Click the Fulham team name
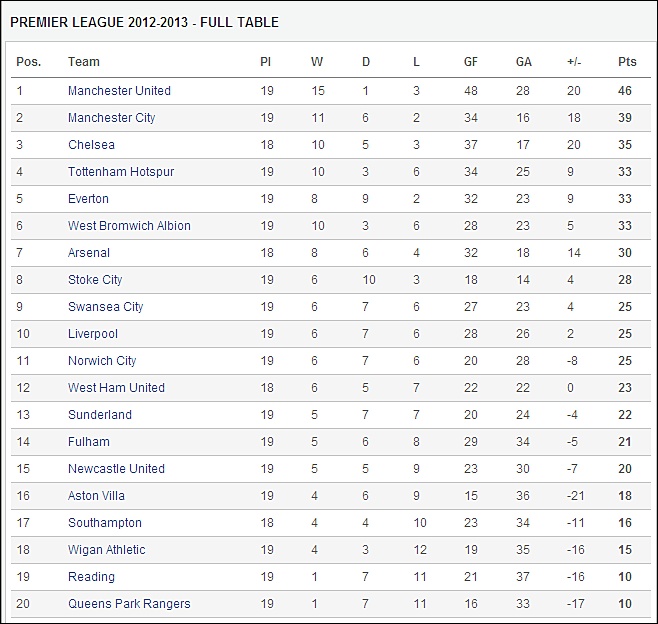 point(89,442)
